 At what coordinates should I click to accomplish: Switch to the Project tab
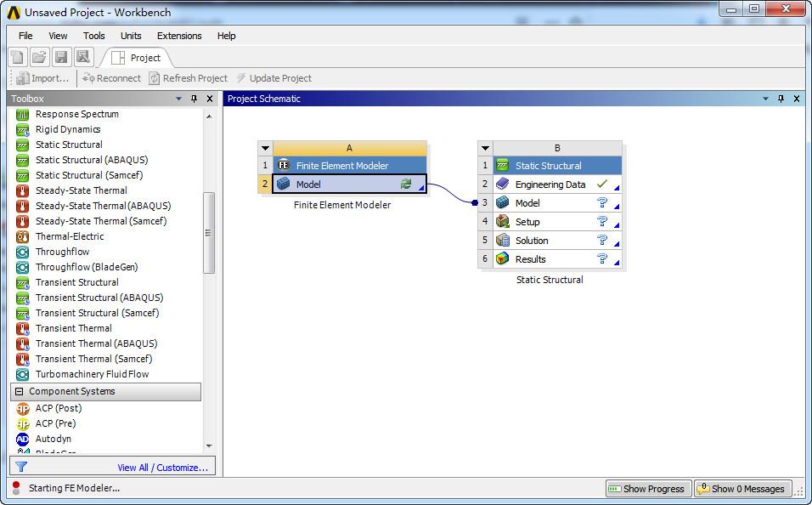[136, 58]
